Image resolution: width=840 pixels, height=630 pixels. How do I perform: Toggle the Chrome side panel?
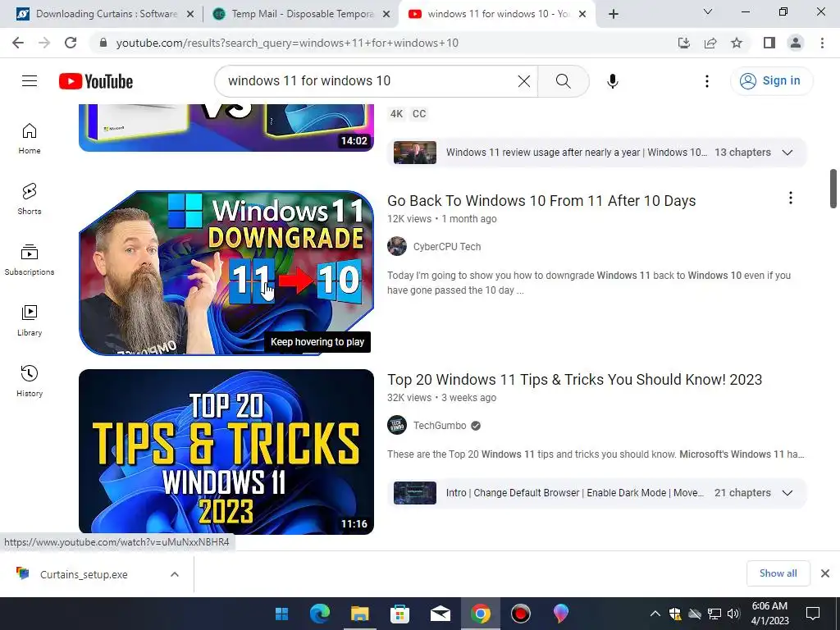click(x=769, y=43)
